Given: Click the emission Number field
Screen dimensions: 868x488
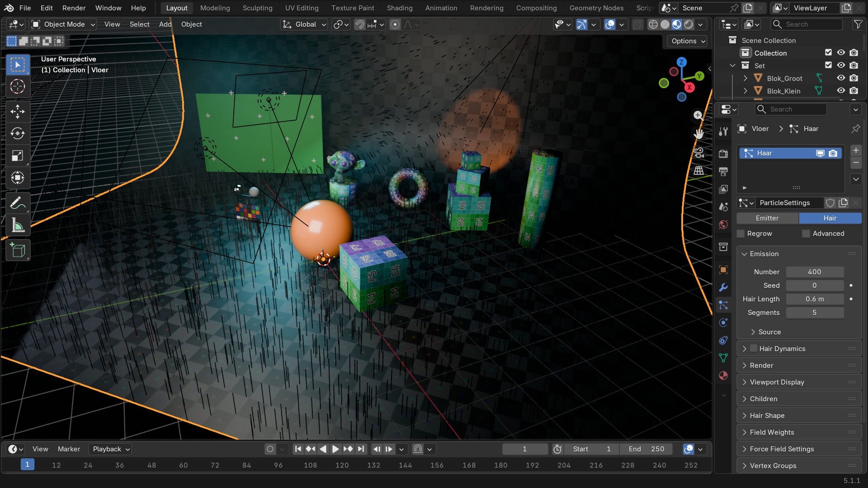Looking at the screenshot, I should (x=815, y=272).
